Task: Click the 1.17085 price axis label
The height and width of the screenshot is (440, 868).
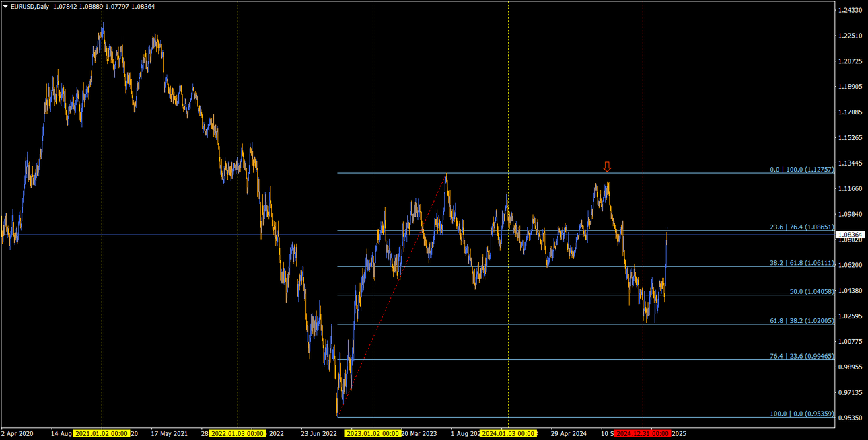Action: [851, 112]
